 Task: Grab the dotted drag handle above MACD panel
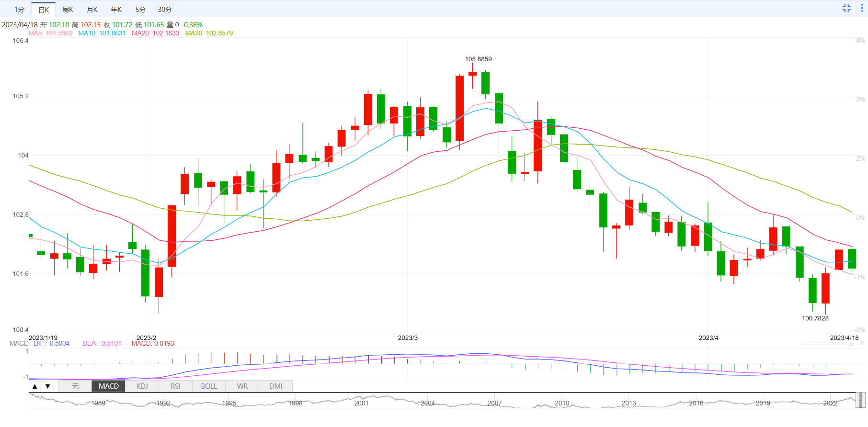click(823, 344)
